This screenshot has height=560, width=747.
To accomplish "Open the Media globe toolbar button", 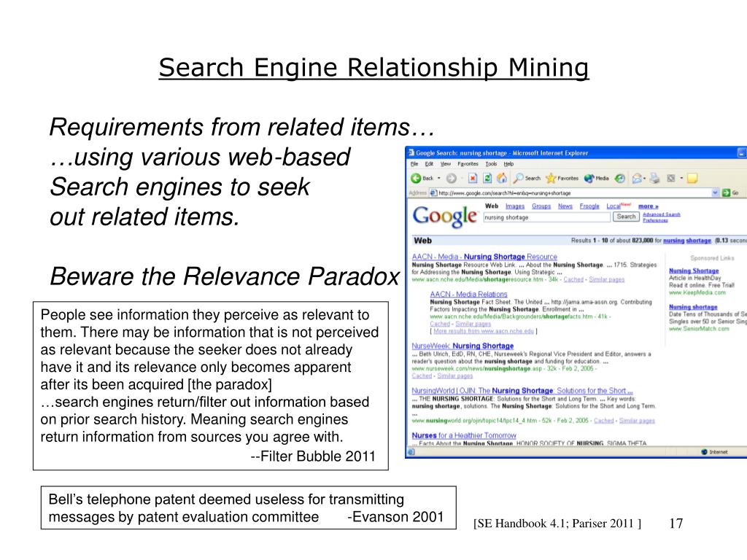I will pos(597,178).
